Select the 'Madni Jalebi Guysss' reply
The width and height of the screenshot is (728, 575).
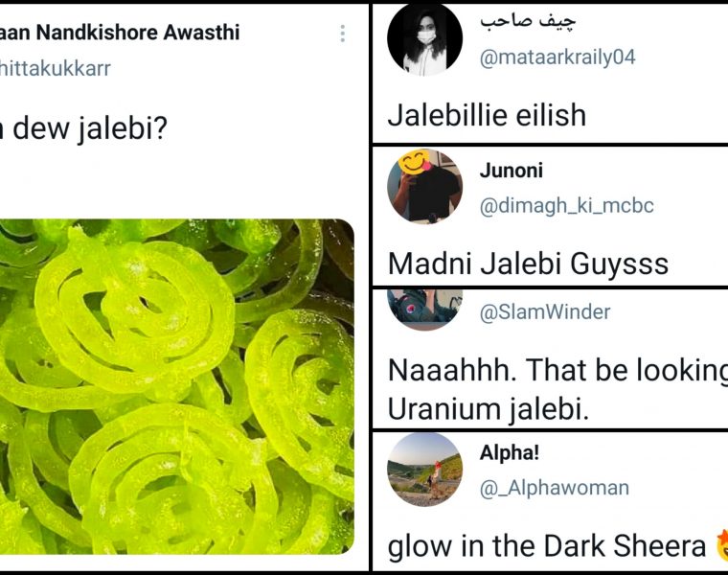coord(528,264)
